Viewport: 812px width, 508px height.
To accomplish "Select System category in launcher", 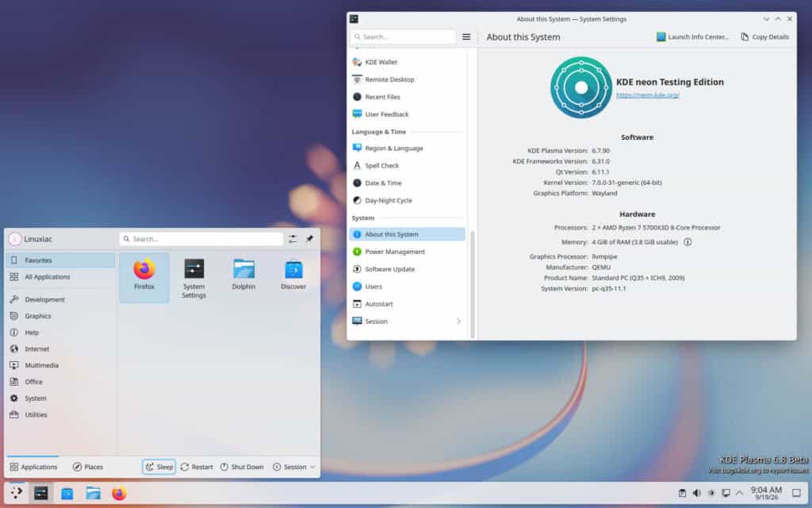I will pos(60,398).
